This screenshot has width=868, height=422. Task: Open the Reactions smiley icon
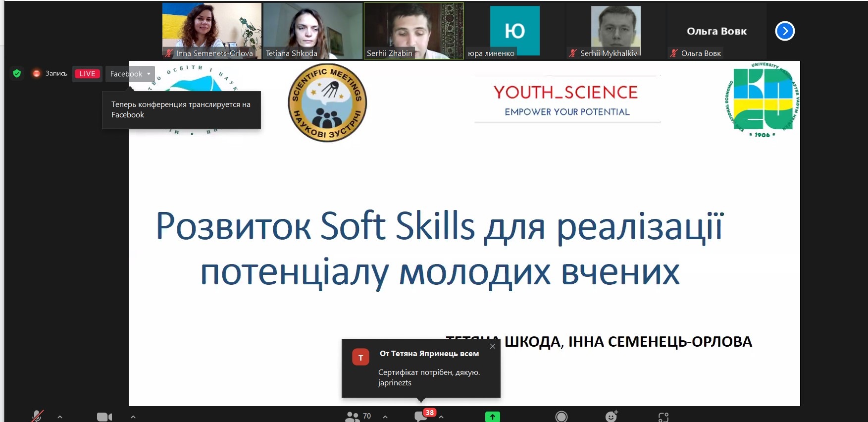click(612, 417)
